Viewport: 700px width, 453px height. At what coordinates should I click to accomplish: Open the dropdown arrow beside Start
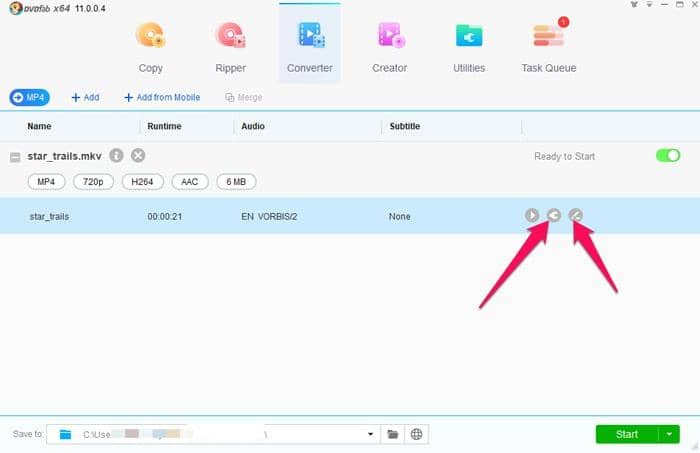click(x=669, y=434)
